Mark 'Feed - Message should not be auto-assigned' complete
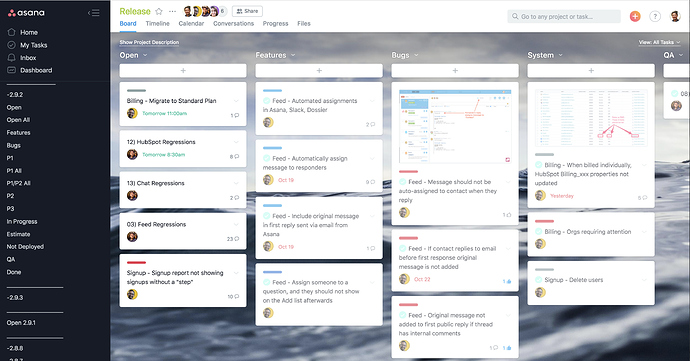This screenshot has height=361, width=690. tap(403, 182)
